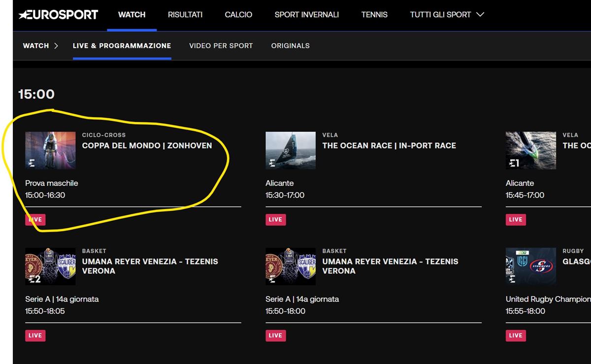
Task: Click the 15:00-16:30 time text
Action: (45, 195)
